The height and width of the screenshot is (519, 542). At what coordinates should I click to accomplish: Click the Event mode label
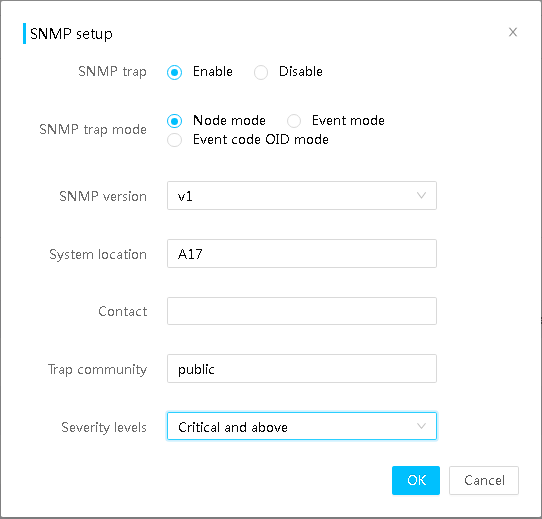tap(348, 120)
